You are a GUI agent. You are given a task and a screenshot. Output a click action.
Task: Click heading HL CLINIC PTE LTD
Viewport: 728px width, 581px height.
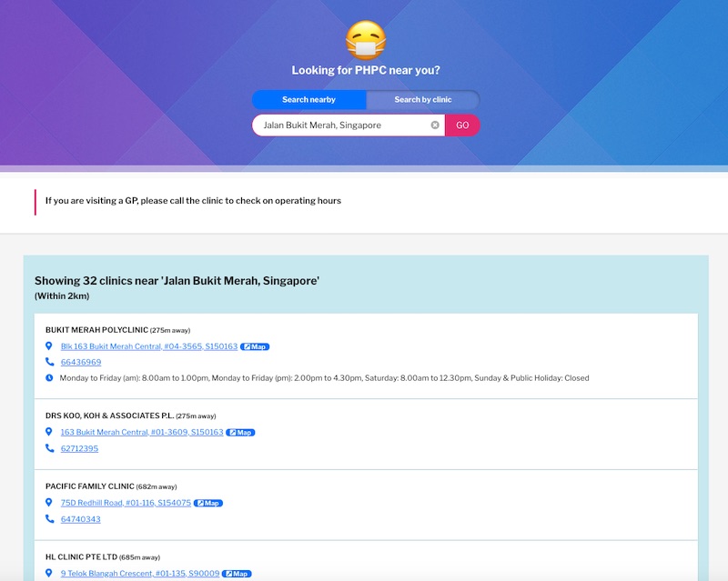[x=81, y=556]
